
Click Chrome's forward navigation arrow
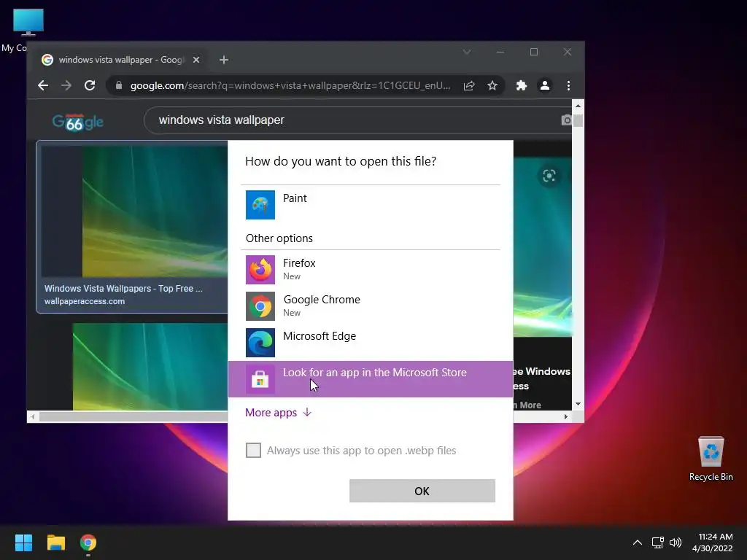66,85
